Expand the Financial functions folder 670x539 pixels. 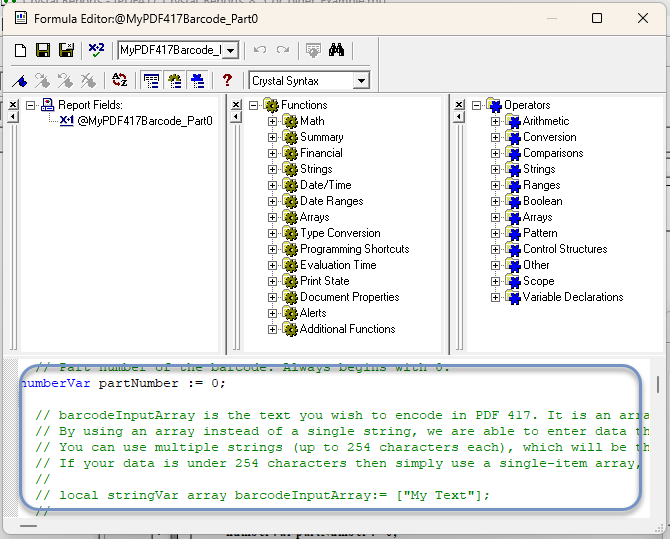272,153
